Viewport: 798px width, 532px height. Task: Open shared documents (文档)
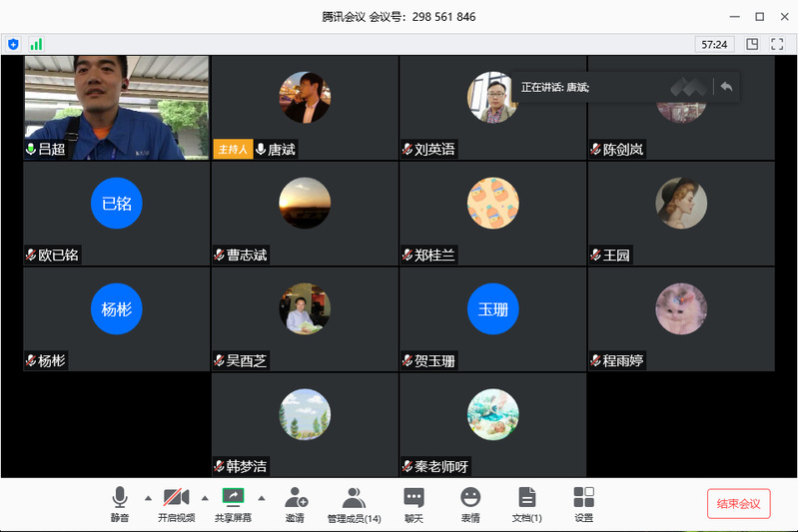point(526,497)
